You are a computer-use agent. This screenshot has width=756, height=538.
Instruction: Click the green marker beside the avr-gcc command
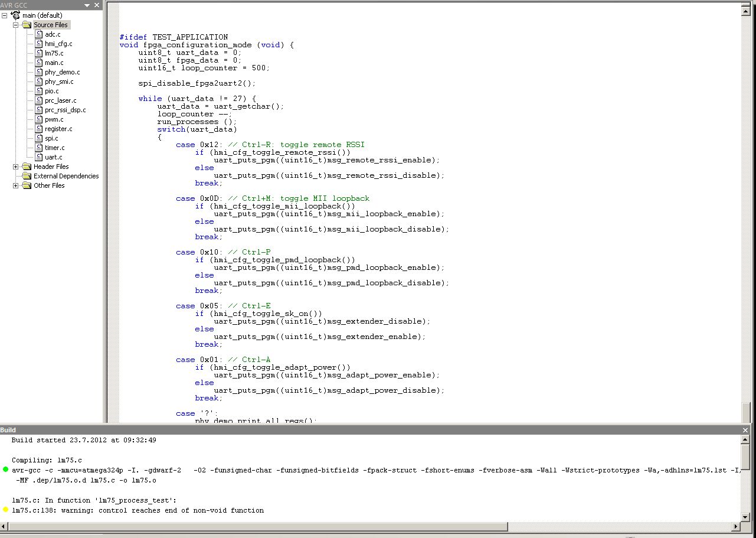tap(6, 469)
